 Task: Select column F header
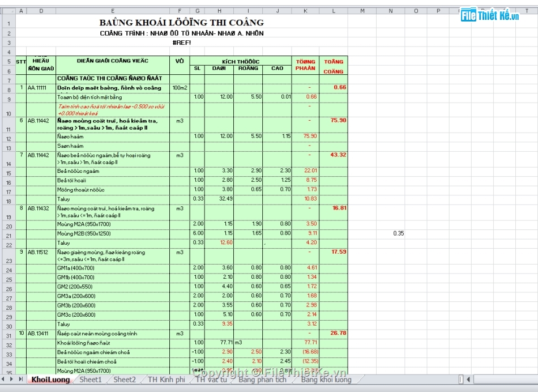(x=180, y=11)
